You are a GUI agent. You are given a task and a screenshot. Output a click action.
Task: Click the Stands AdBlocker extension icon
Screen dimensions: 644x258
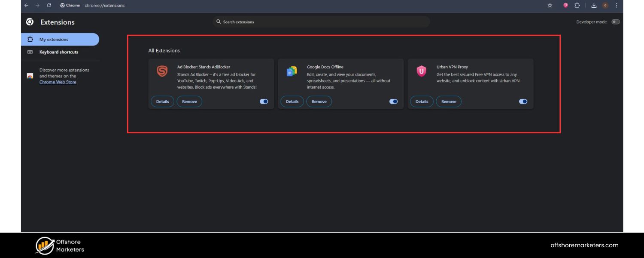162,71
